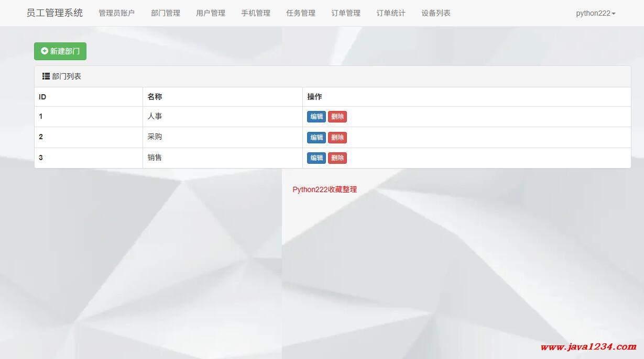
Task: Click the 员工管理系统 brand link
Action: click(54, 13)
